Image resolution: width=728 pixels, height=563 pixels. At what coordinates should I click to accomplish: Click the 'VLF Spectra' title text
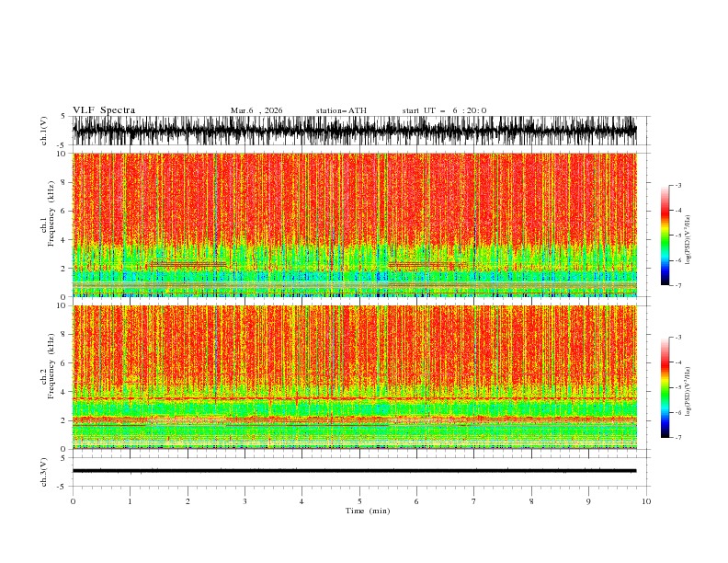(x=104, y=110)
